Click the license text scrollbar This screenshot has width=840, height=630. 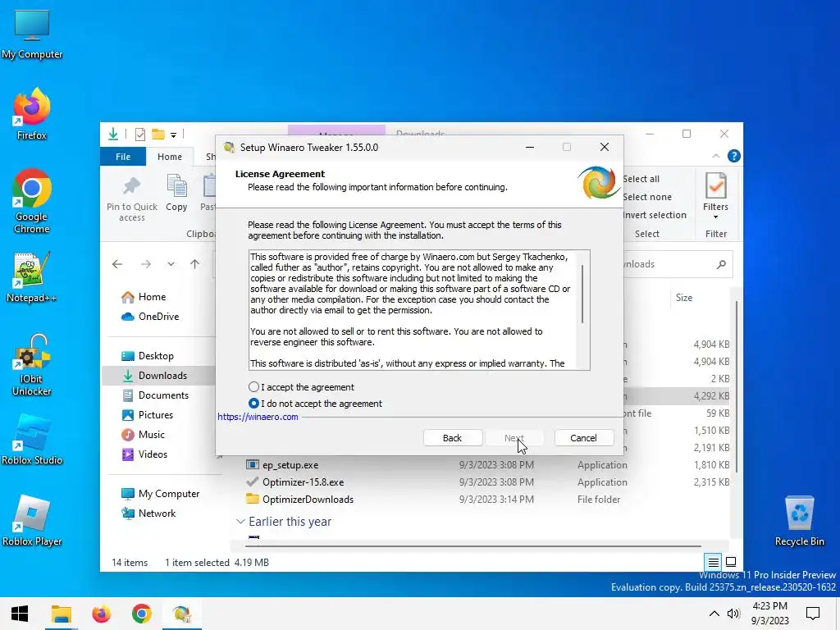(x=582, y=294)
